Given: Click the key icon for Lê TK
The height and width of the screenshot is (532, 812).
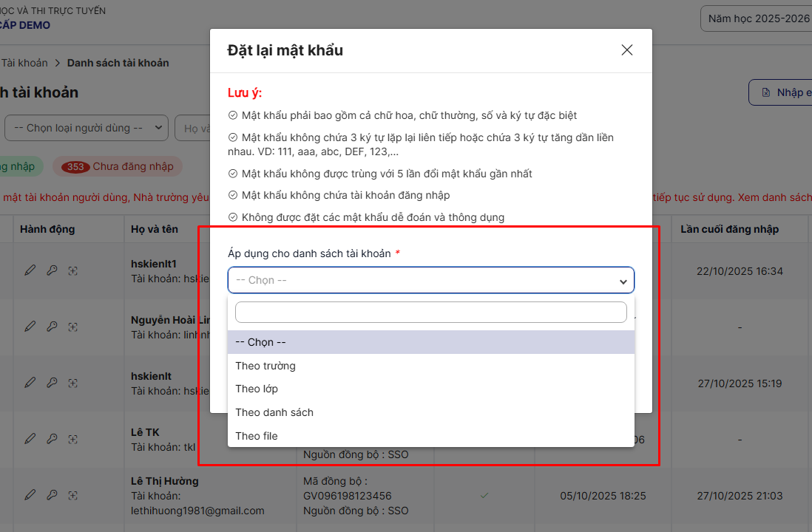Looking at the screenshot, I should click(x=52, y=439).
